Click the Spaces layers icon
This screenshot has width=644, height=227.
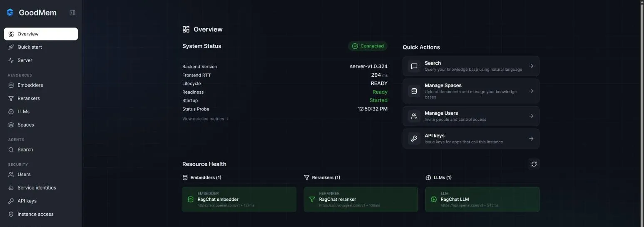pyautogui.click(x=11, y=125)
